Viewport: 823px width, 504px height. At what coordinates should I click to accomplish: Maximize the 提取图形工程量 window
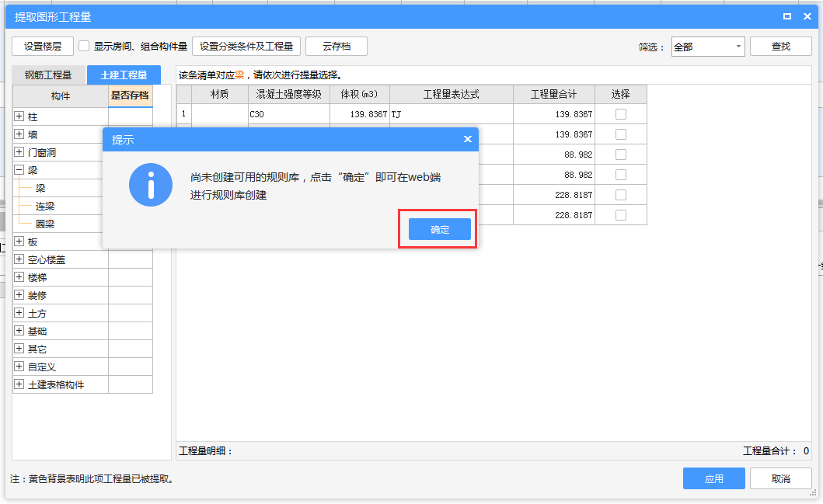tap(787, 16)
